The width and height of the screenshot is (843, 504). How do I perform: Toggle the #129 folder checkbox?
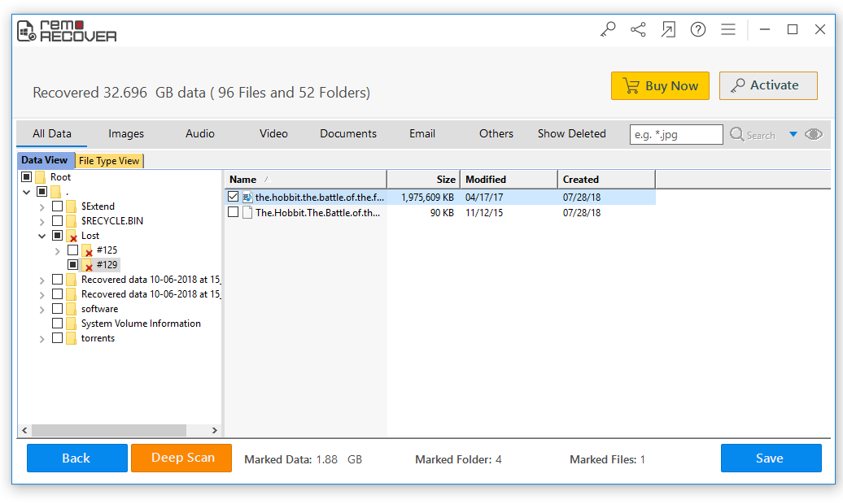(72, 264)
